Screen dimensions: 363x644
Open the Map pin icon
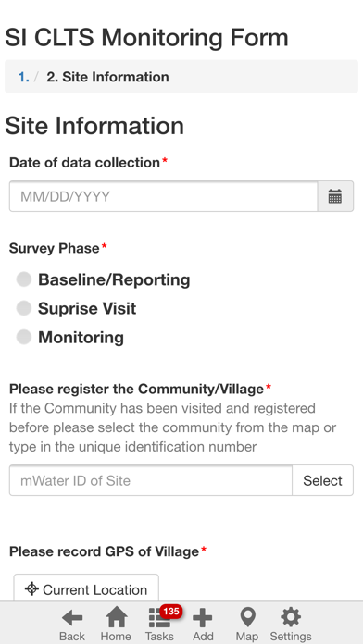coord(247,618)
